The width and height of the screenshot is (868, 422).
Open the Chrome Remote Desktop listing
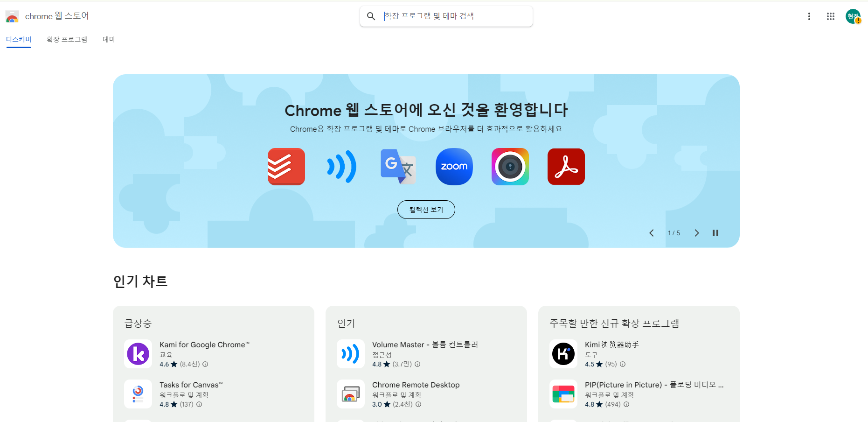pyautogui.click(x=416, y=385)
